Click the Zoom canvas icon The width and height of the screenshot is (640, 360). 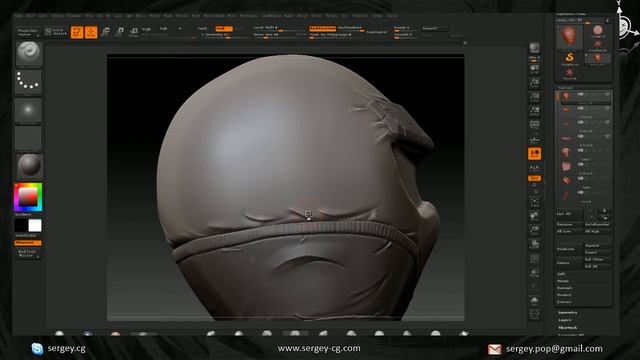(x=534, y=83)
